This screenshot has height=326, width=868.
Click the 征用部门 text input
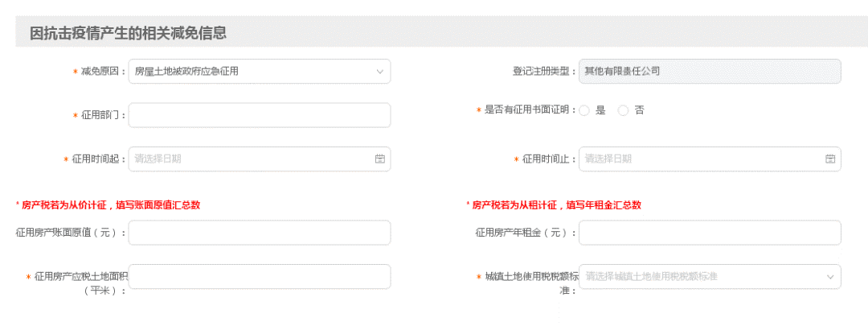259,115
